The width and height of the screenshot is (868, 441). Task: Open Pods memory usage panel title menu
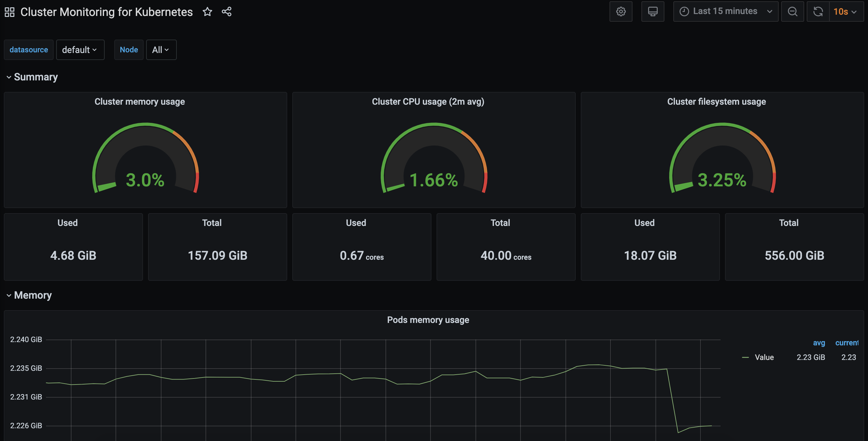click(x=428, y=320)
